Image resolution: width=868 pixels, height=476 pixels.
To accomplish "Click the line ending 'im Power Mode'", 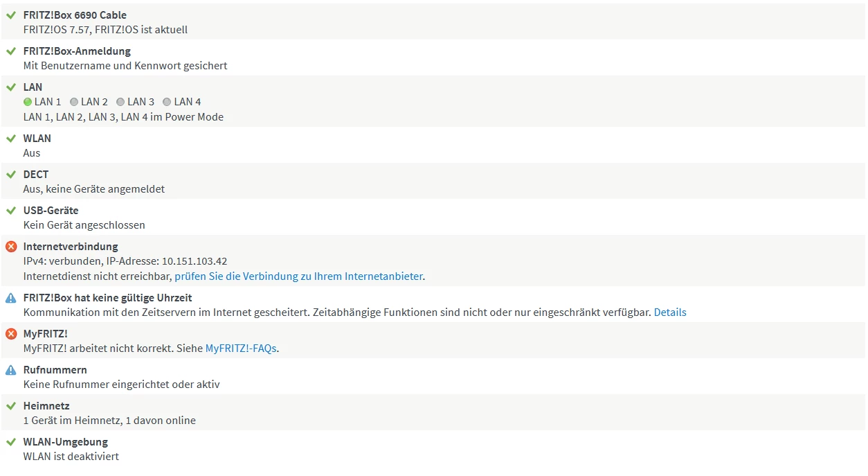I will pos(123,117).
